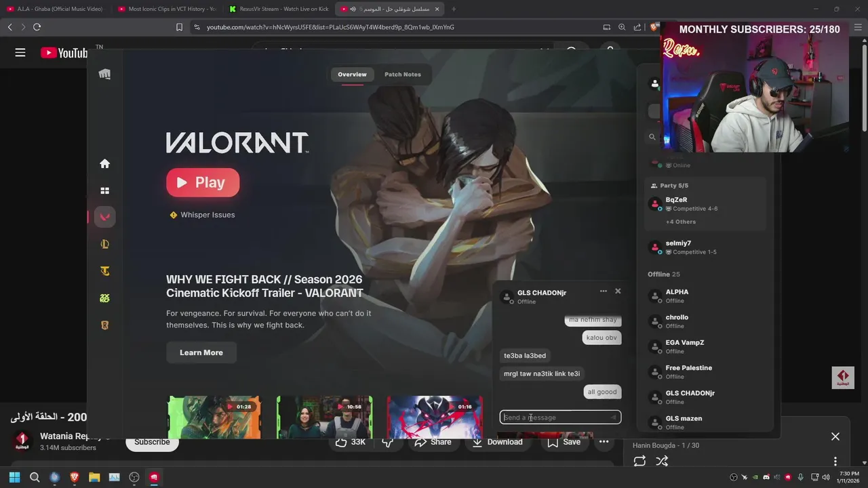Open the Watania Replay channel avatar
This screenshot has height=488, width=868.
click(22, 441)
